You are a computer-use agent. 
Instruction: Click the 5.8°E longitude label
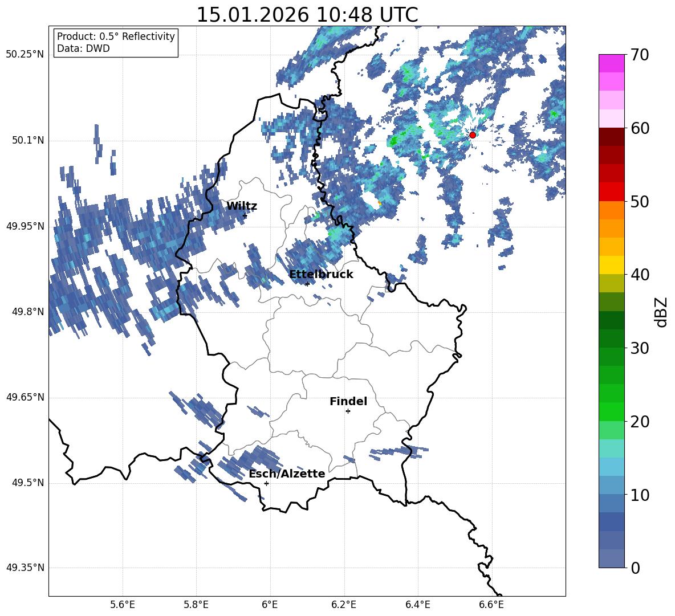pos(196,605)
